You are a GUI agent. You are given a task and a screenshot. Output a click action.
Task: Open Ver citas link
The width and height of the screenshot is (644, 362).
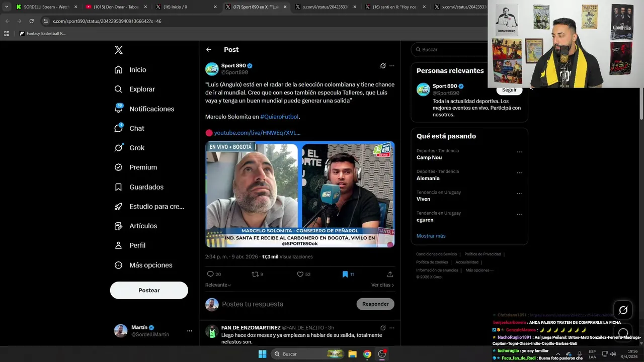click(x=383, y=285)
